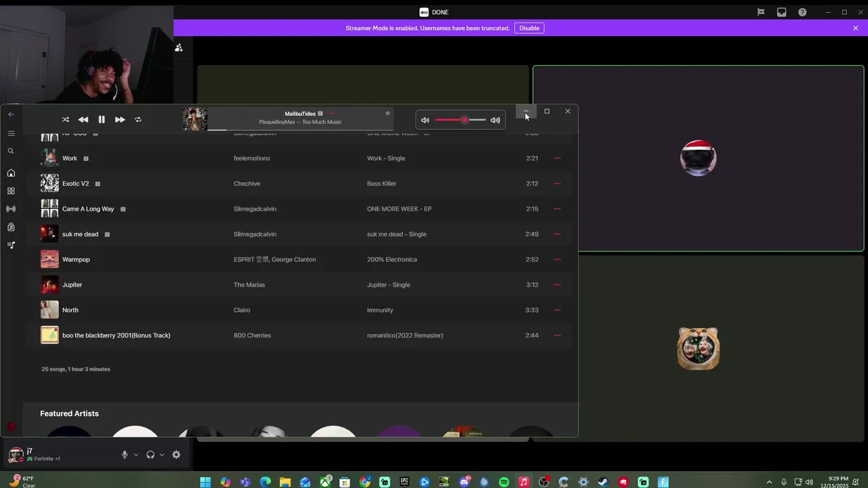Open the Library icon below Radio in sidebar
The width and height of the screenshot is (868, 488).
click(x=11, y=227)
